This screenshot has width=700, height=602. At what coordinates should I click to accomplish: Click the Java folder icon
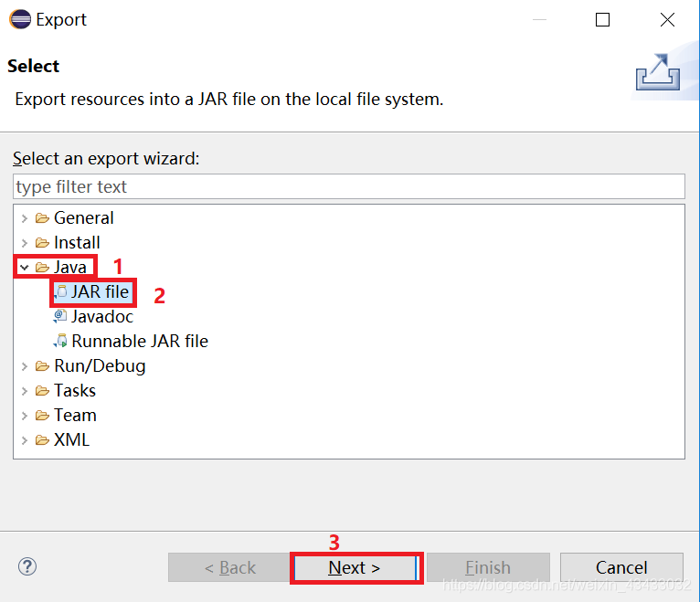pyautogui.click(x=42, y=268)
